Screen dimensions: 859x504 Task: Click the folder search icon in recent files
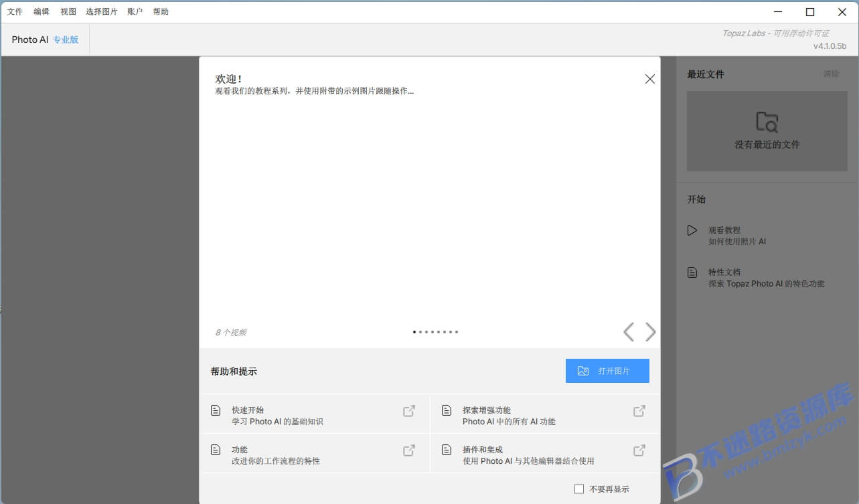click(767, 122)
